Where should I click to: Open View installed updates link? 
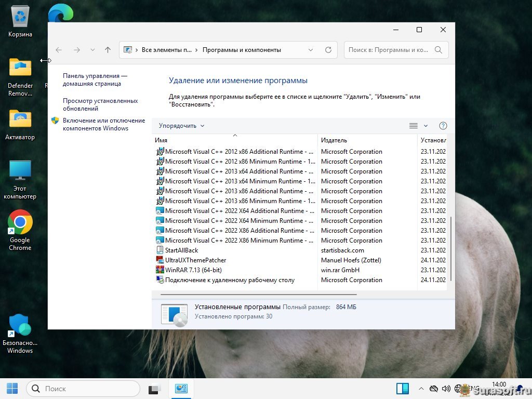pyautogui.click(x=100, y=104)
